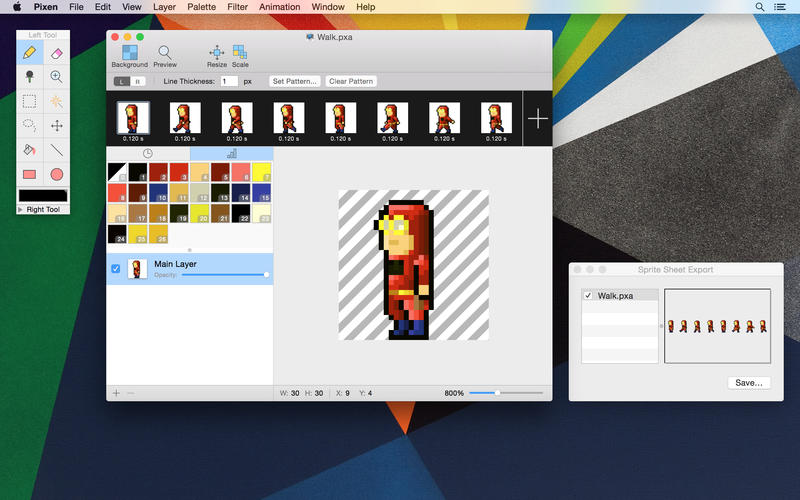Select the Ellipse shape tool
The height and width of the screenshot is (500, 800).
(x=57, y=175)
